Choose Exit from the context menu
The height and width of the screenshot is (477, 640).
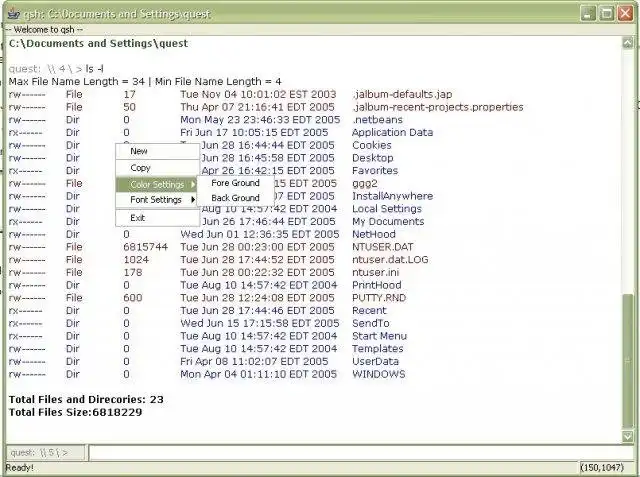point(158,217)
